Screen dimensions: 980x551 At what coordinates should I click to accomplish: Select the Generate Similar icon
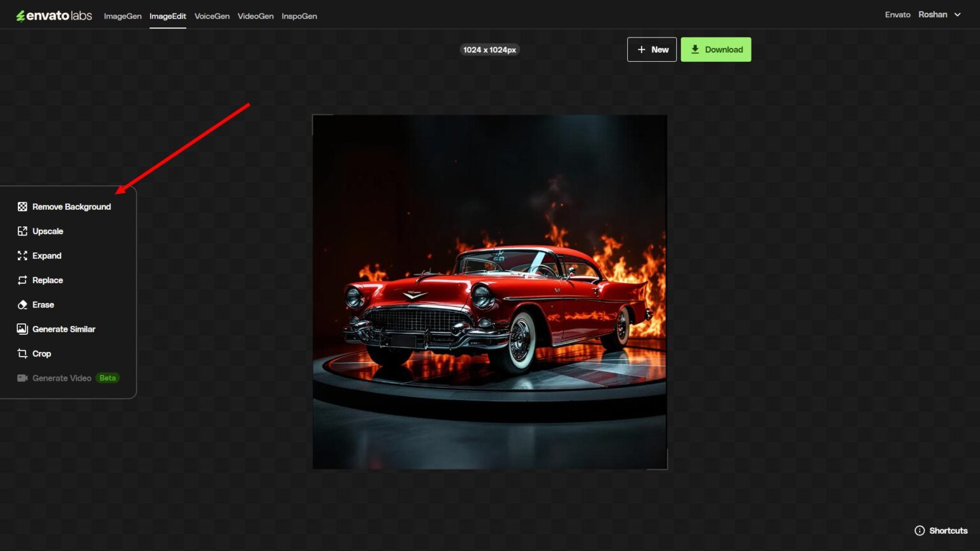(x=22, y=328)
